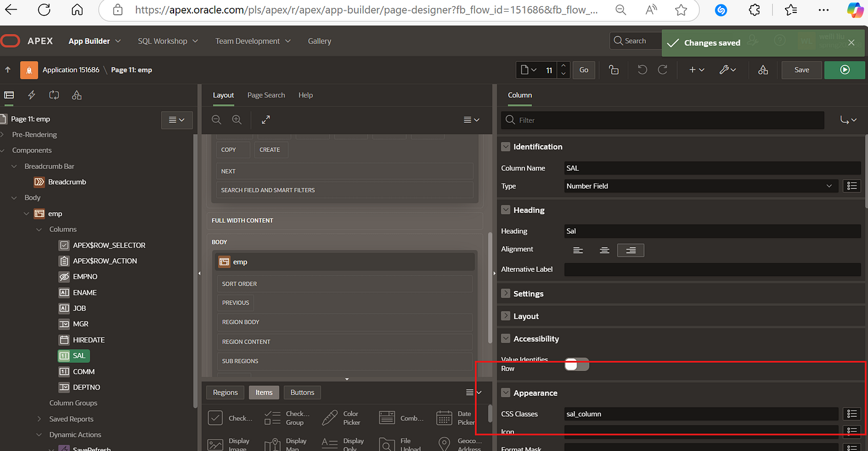Select the COMM column in tree
Screen dimensions: 868x451
pyautogui.click(x=84, y=372)
